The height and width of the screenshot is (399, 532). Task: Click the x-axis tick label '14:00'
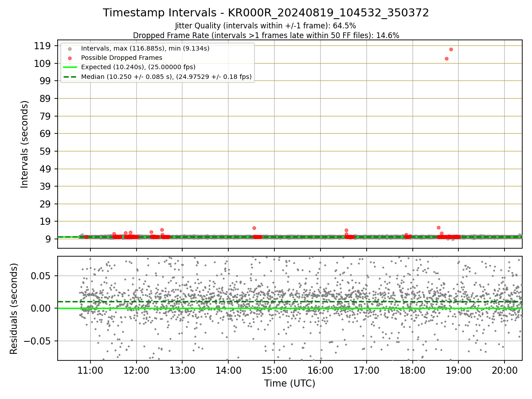[228, 370]
